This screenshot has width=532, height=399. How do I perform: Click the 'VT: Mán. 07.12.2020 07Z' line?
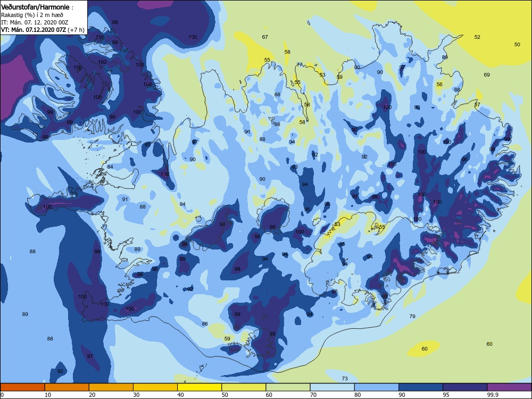34,30
